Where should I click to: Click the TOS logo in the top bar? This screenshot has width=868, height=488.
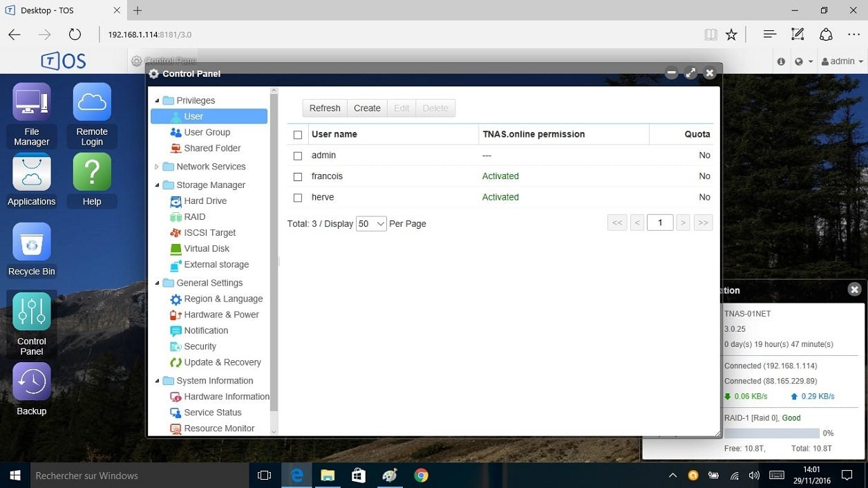[x=64, y=61]
